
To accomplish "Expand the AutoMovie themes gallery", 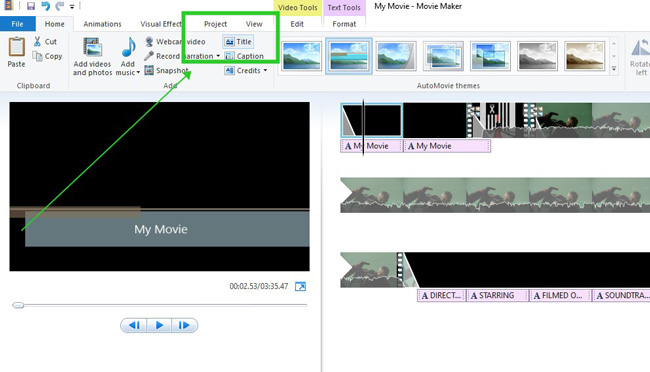I will coord(614,69).
